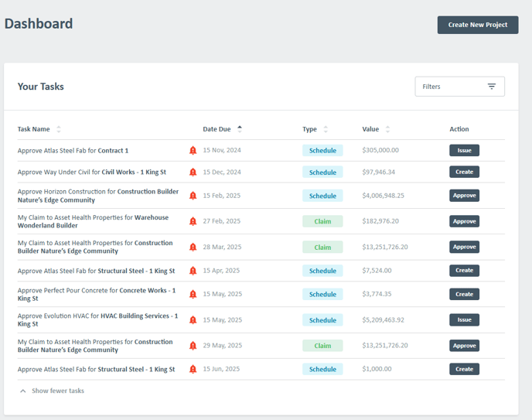Click Issue for Evolution HVAC task
This screenshot has width=532, height=420.
point(464,320)
